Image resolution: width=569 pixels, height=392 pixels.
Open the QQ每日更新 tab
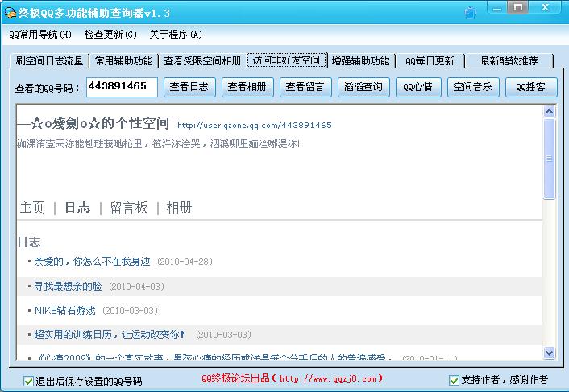tap(430, 60)
